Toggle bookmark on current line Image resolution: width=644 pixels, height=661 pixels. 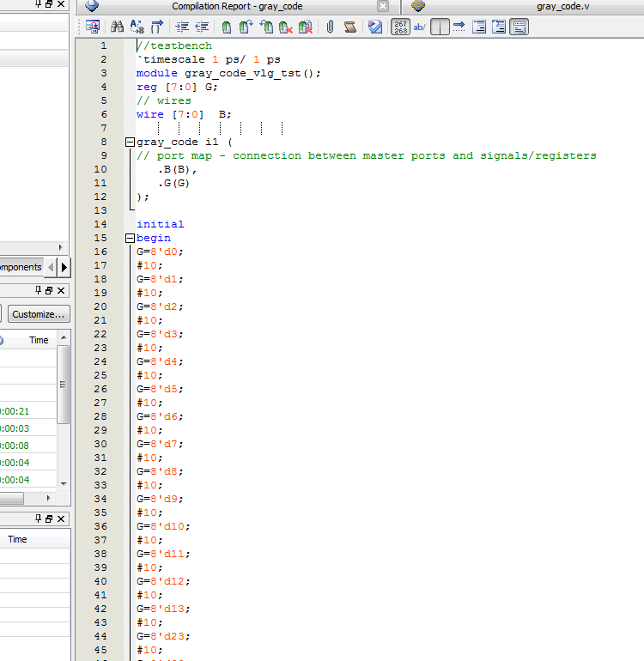tap(227, 27)
